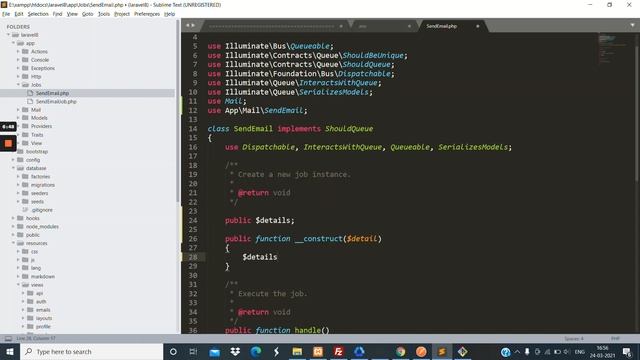Viewport: 640px width, 360px height.
Task: Toggle sidebar via status bar panel icon
Action: click(x=8, y=338)
